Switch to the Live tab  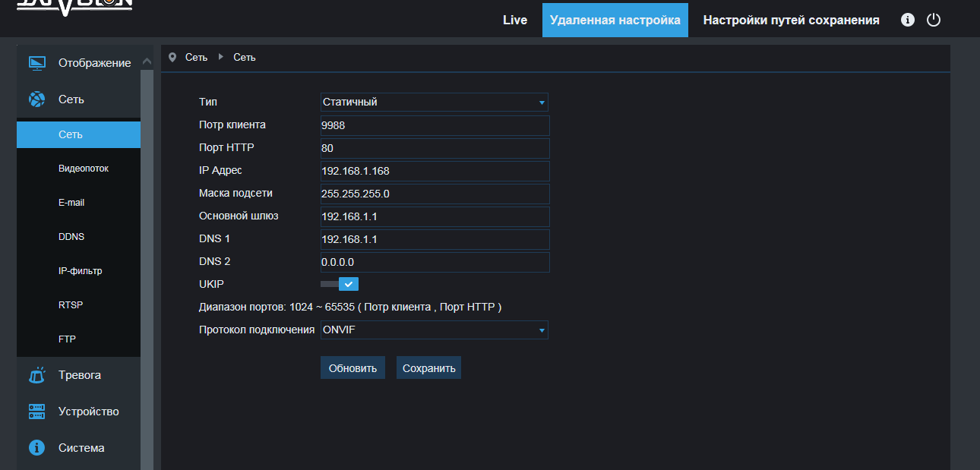[515, 21]
